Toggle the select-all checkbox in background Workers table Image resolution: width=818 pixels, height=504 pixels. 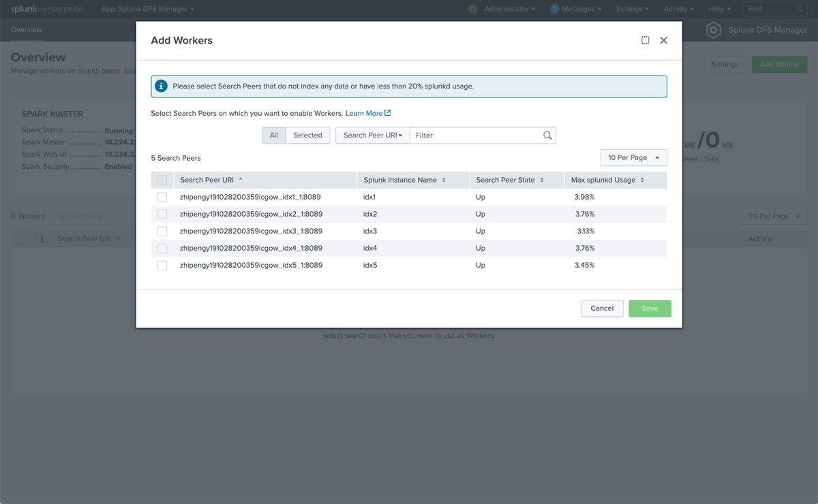point(22,238)
